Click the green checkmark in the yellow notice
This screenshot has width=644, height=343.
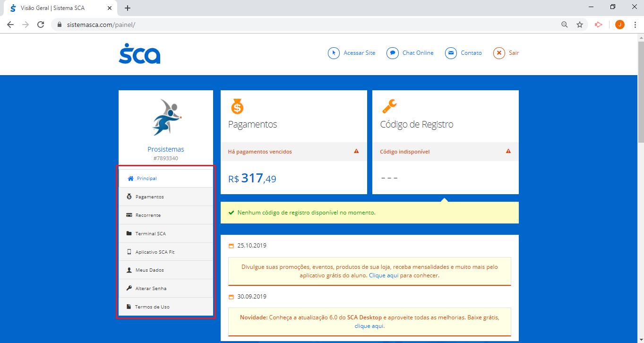click(x=231, y=213)
